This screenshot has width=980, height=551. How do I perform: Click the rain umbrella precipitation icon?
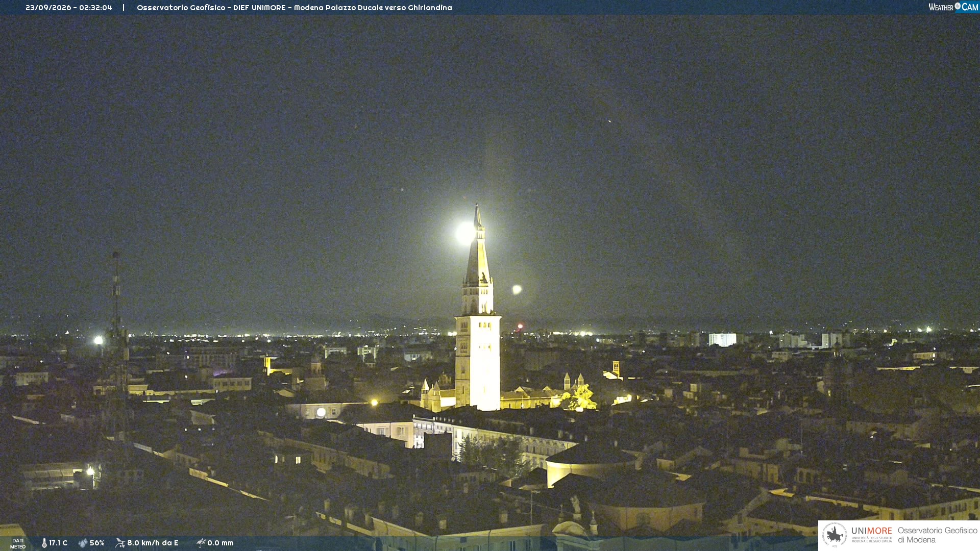[x=201, y=543]
